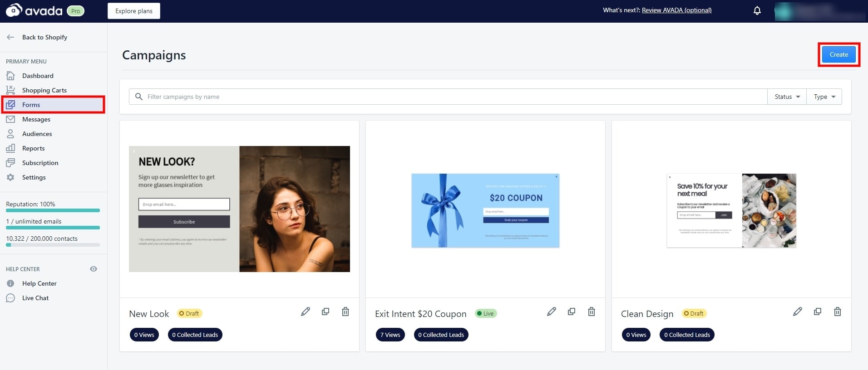Go to Shopping Carts in sidebar
This screenshot has width=868, height=370.
44,90
